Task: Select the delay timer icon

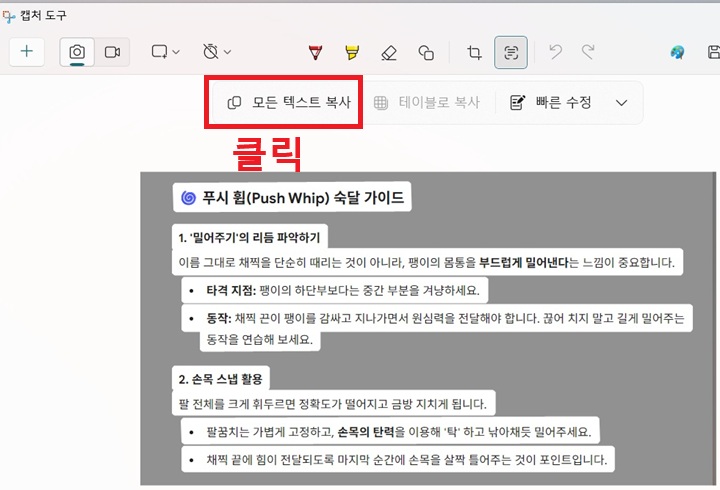Action: click(x=210, y=51)
